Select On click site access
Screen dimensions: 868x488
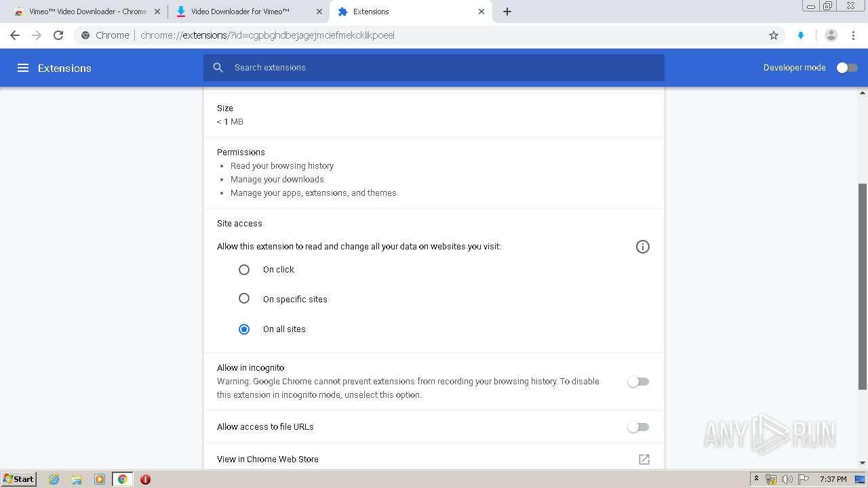click(244, 270)
